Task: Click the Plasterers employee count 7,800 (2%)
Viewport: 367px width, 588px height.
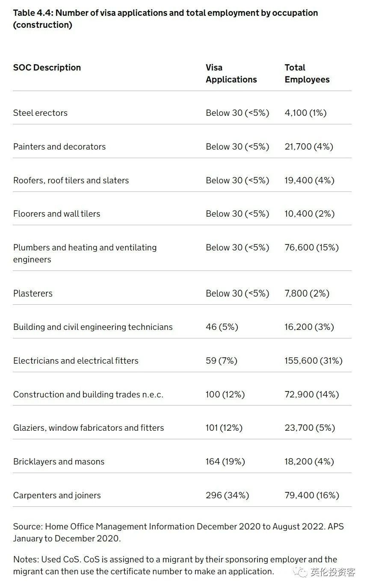Action: coord(307,294)
